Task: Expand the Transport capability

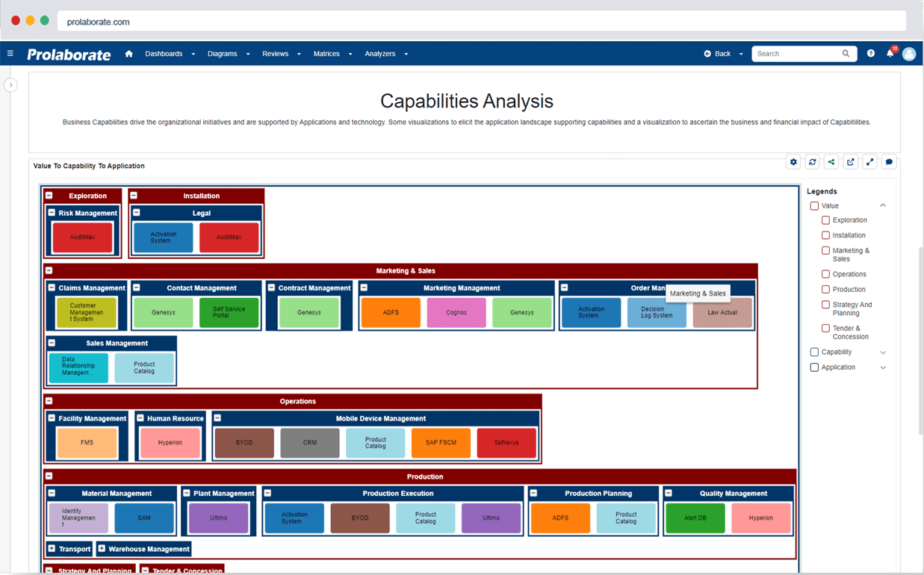Action: coord(52,549)
